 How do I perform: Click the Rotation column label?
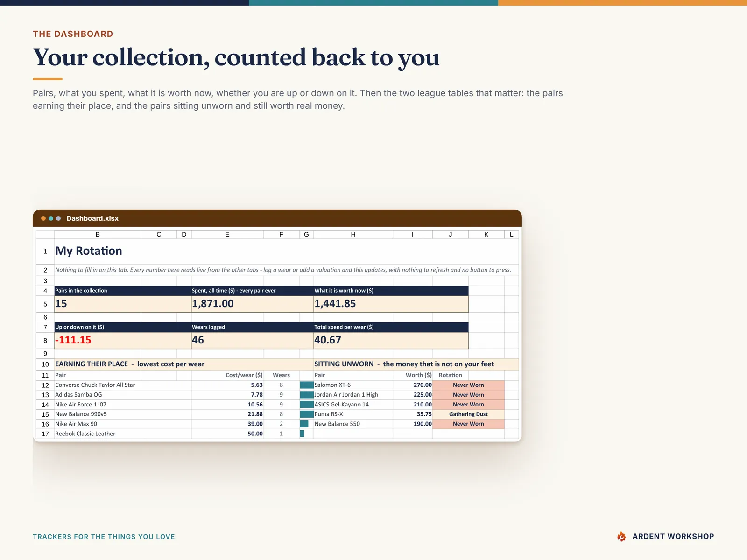[451, 375]
